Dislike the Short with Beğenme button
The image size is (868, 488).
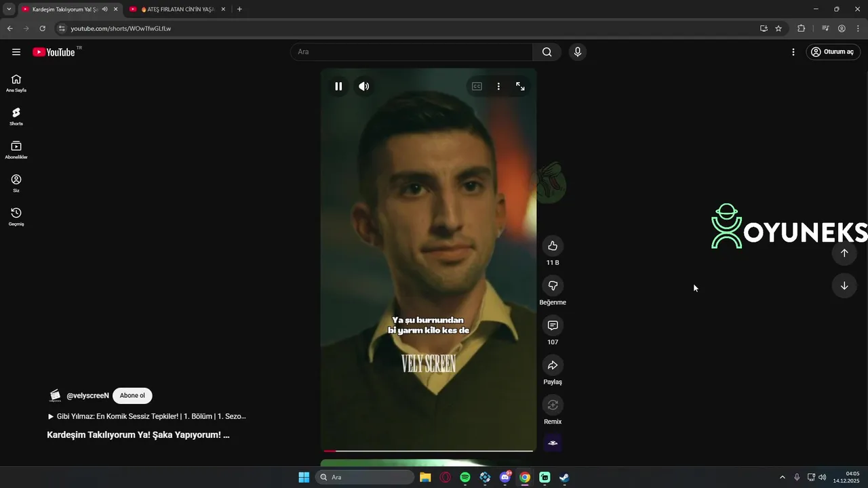(553, 285)
